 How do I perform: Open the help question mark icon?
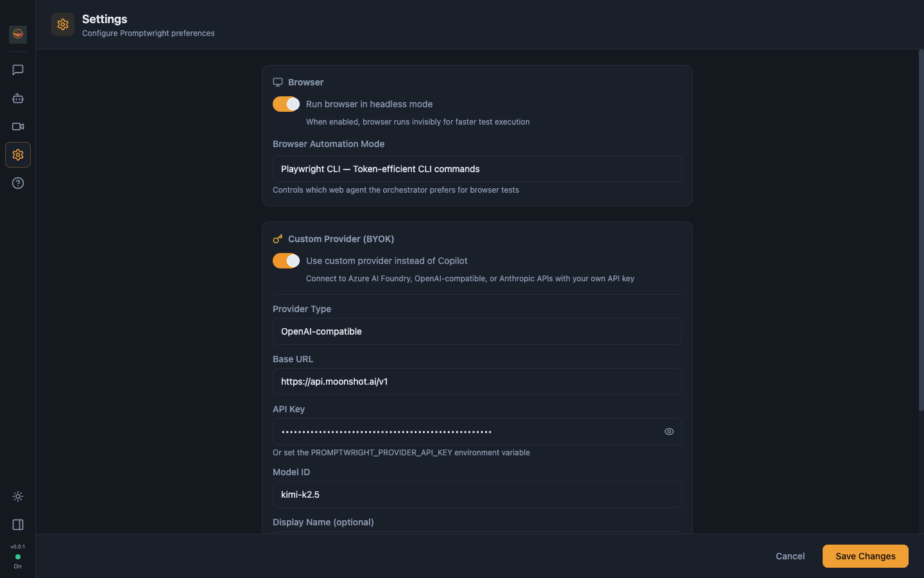tap(18, 183)
